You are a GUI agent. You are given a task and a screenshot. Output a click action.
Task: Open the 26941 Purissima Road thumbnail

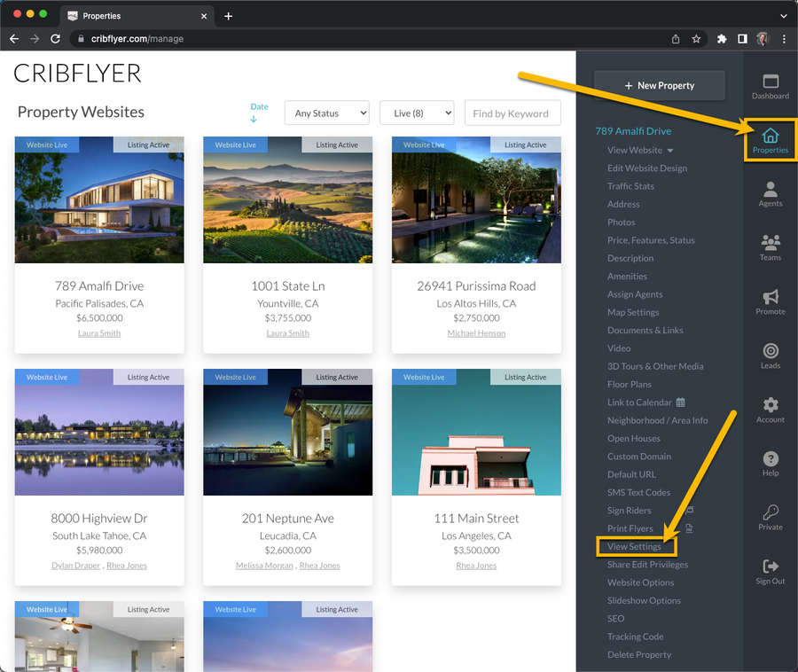pos(476,200)
